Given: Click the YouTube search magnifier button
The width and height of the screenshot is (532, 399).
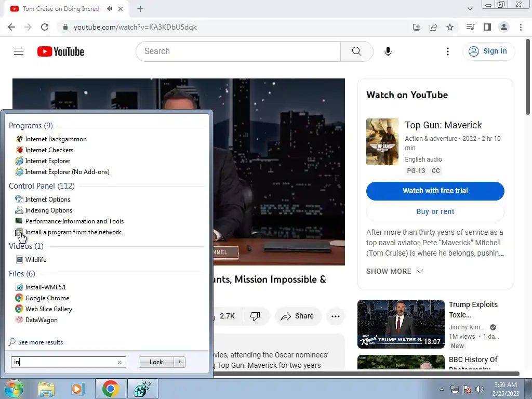Looking at the screenshot, I should tap(356, 51).
